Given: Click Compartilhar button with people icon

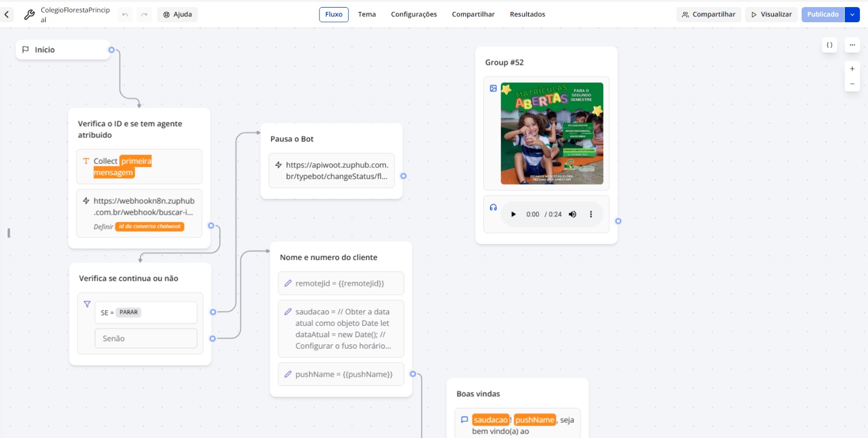Looking at the screenshot, I should point(709,15).
